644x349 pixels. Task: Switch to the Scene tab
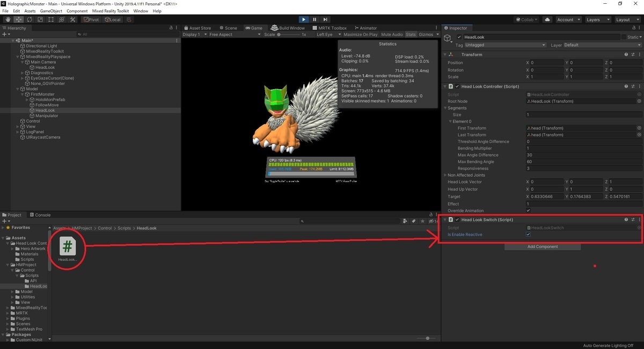[228, 28]
